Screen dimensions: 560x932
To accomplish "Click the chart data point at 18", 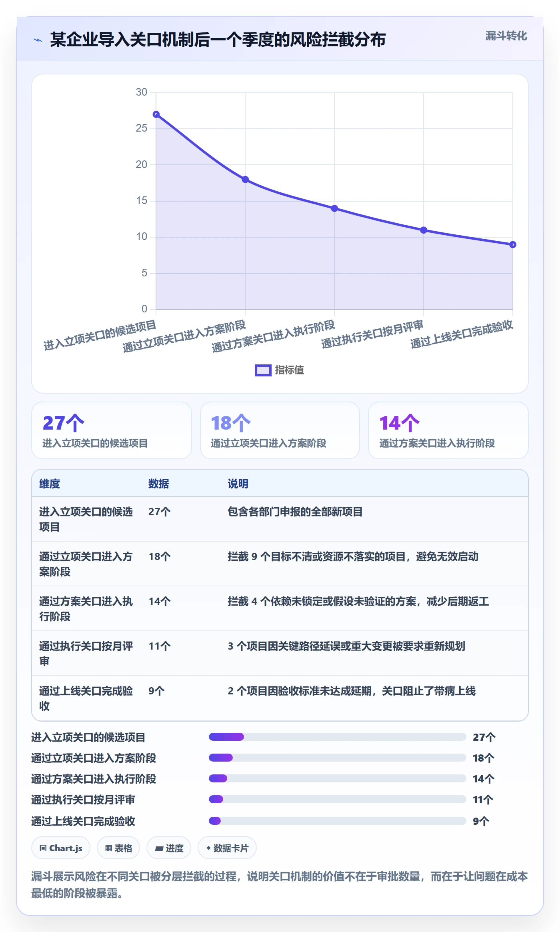I will click(x=245, y=180).
